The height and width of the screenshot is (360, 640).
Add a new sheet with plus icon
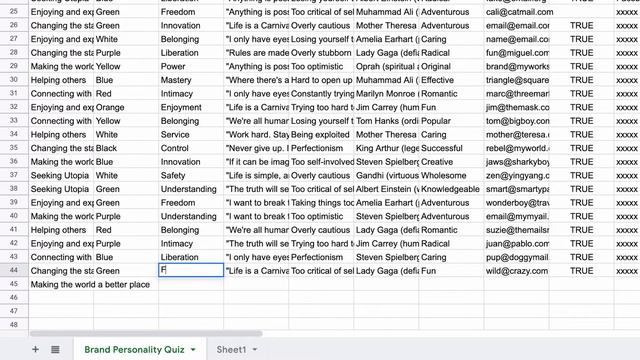(x=36, y=349)
